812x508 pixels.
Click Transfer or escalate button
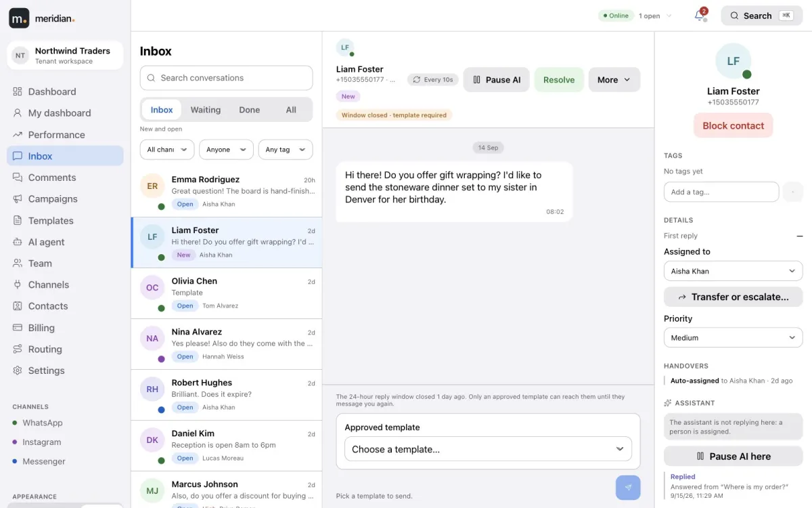click(734, 297)
